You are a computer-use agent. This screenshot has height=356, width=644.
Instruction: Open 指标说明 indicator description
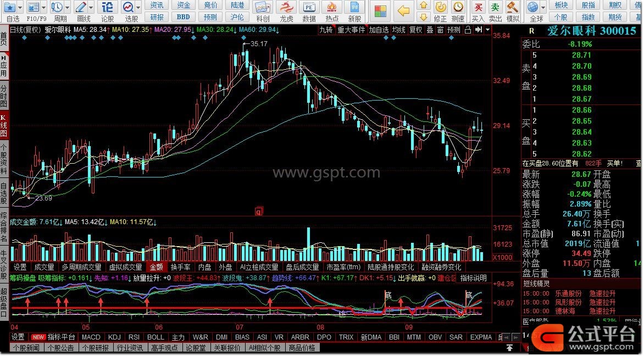point(474,278)
